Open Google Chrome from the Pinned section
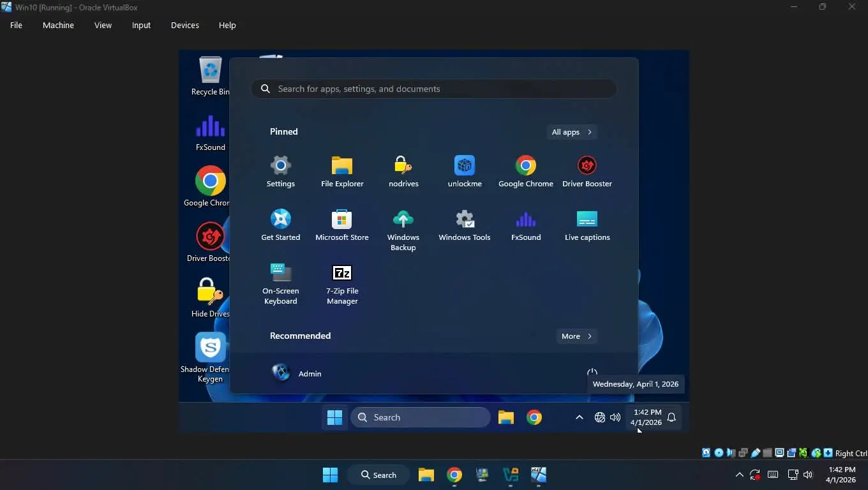Screen dimensions: 868x490 point(526,172)
